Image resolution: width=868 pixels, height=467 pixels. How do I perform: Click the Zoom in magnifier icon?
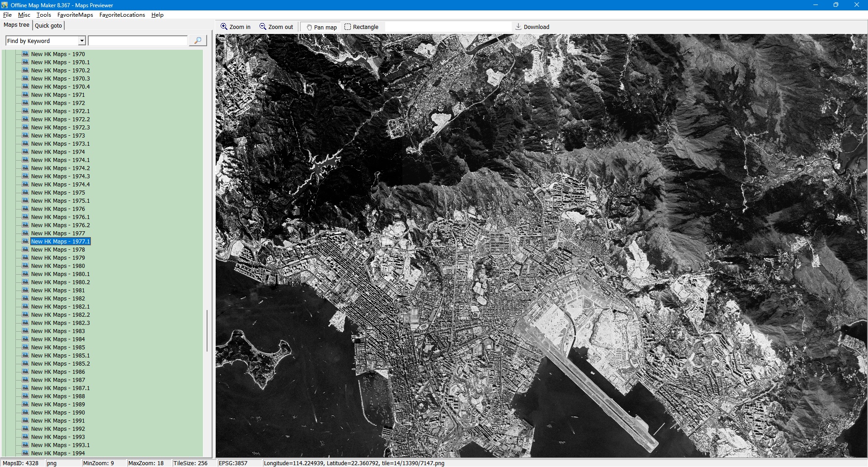click(224, 27)
